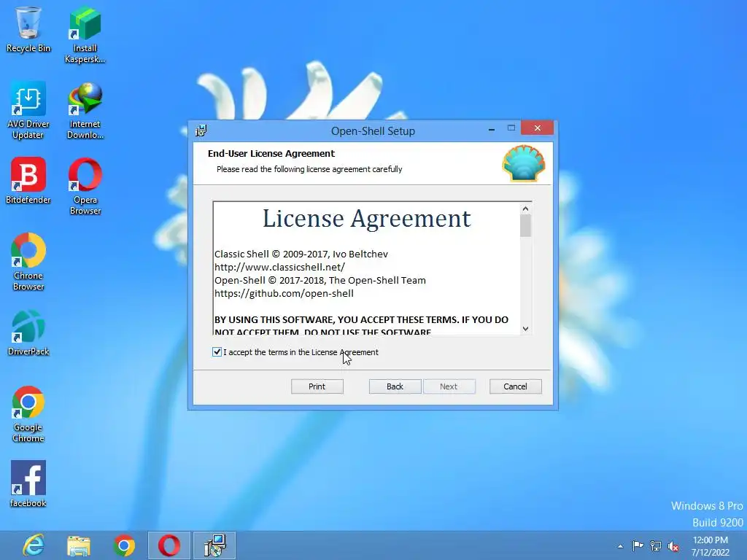Click the License Agreement heading
The height and width of the screenshot is (560, 747).
pos(366,219)
